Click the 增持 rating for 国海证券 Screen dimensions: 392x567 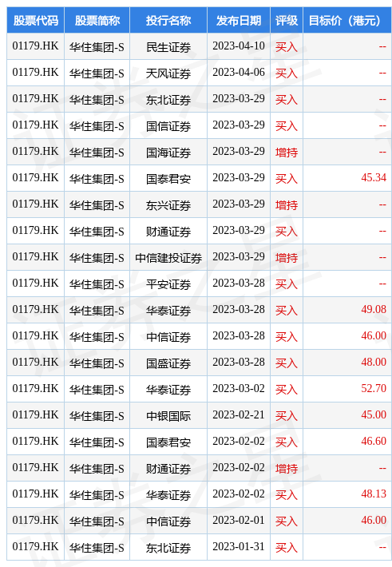pyautogui.click(x=287, y=152)
